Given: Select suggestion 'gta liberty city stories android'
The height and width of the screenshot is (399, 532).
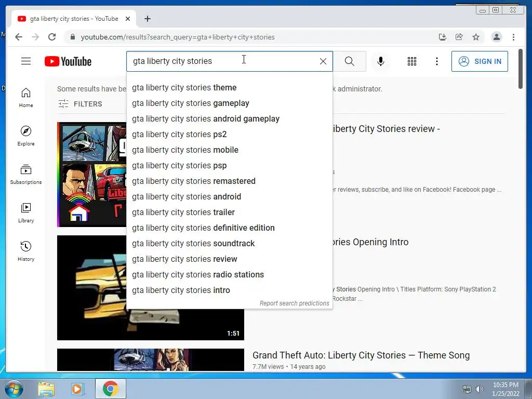Looking at the screenshot, I should (x=229, y=197).
